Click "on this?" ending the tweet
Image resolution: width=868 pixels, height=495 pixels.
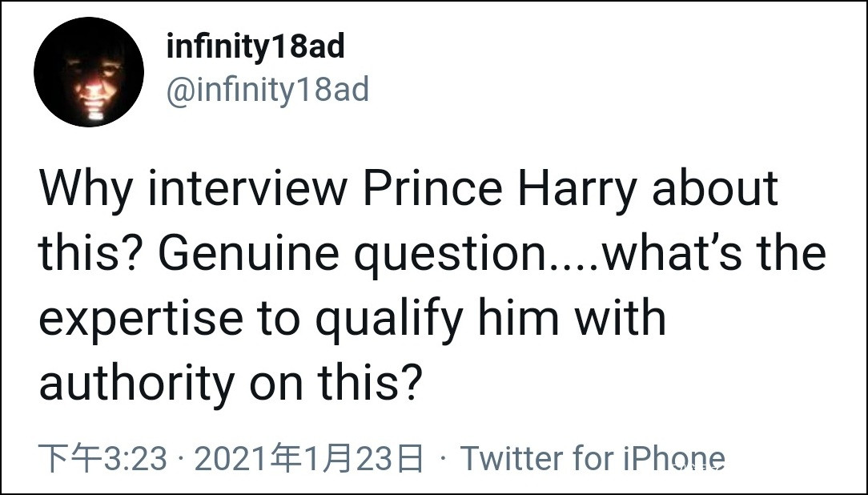335,383
